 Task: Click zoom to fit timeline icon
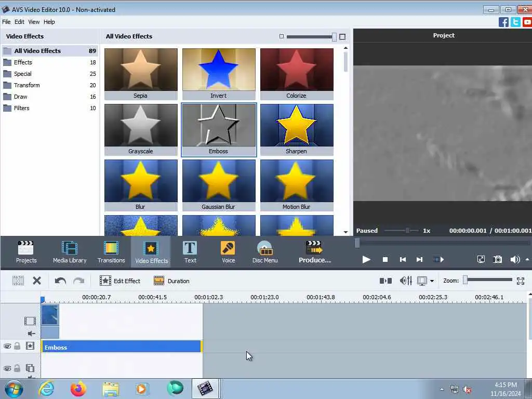pyautogui.click(x=521, y=281)
